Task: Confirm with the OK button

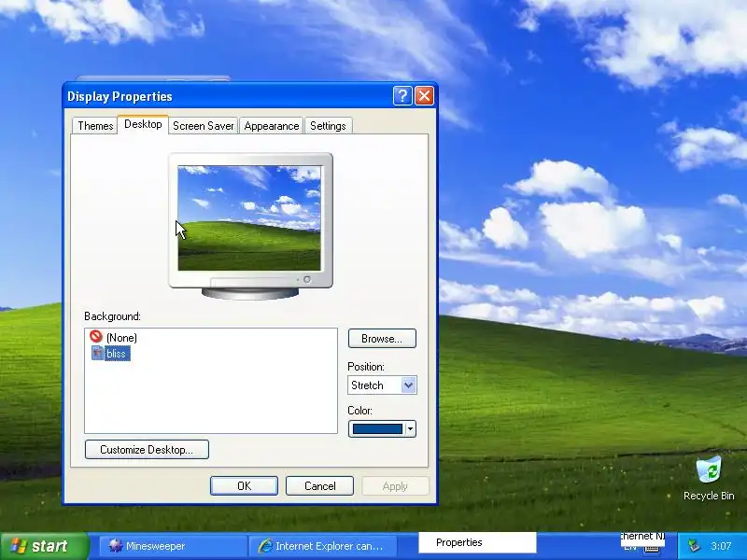Action: 244,485
